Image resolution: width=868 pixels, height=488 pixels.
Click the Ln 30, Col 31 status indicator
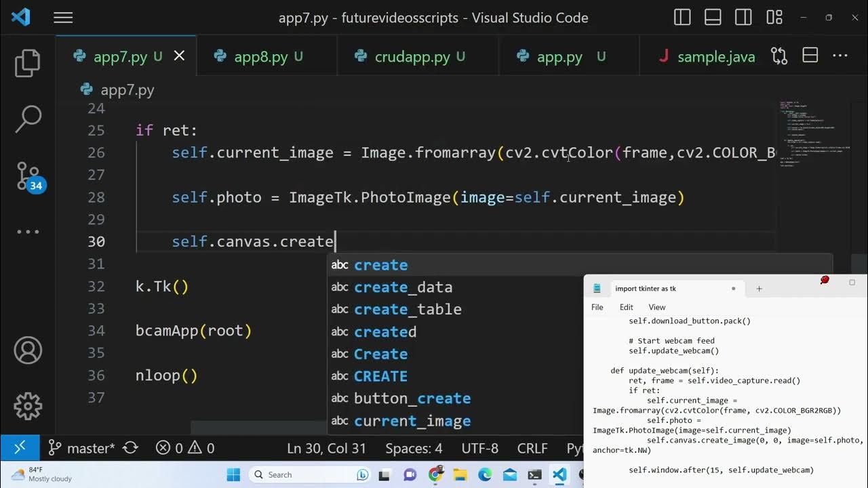pos(326,448)
